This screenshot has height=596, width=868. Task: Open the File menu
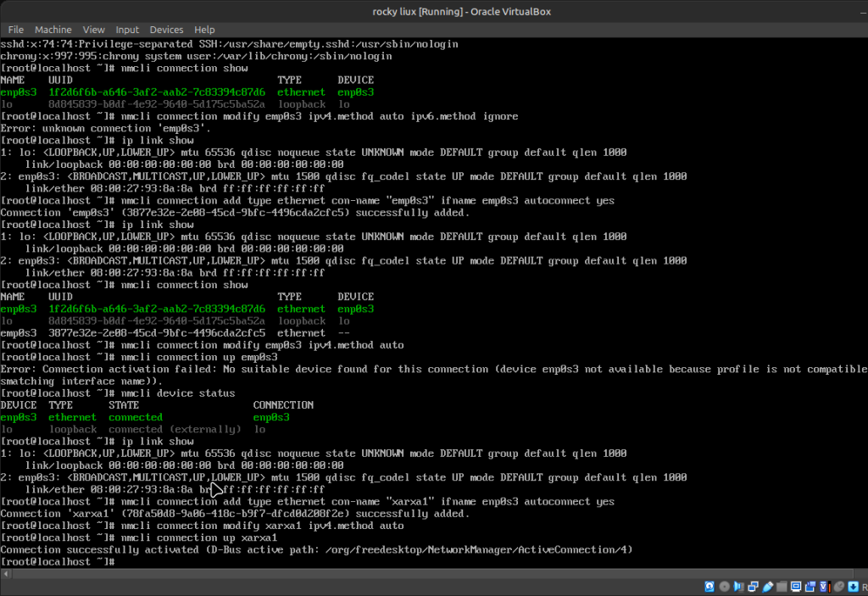pyautogui.click(x=15, y=30)
